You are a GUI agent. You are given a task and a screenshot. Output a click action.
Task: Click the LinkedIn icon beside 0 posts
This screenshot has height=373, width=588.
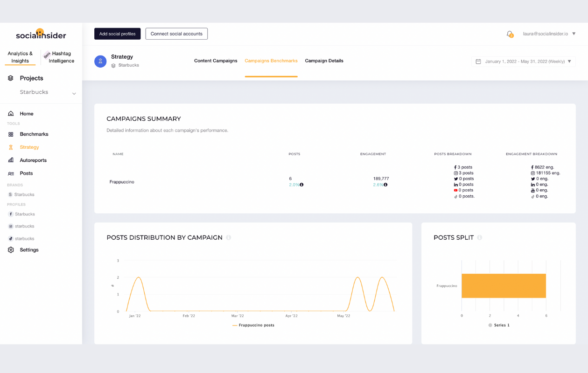click(x=456, y=185)
